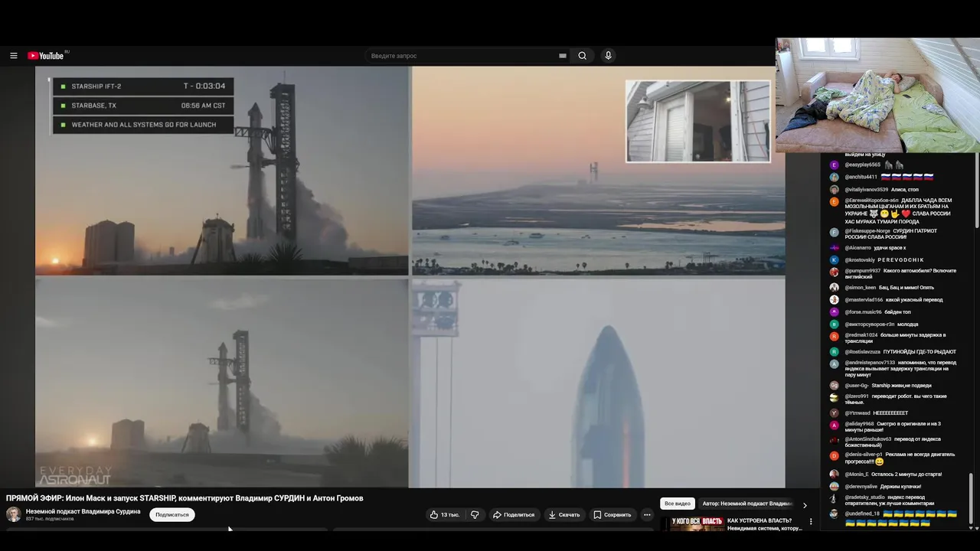The height and width of the screenshot is (551, 980).
Task: Click chat message 'удачи space x'
Action: [x=890, y=248]
